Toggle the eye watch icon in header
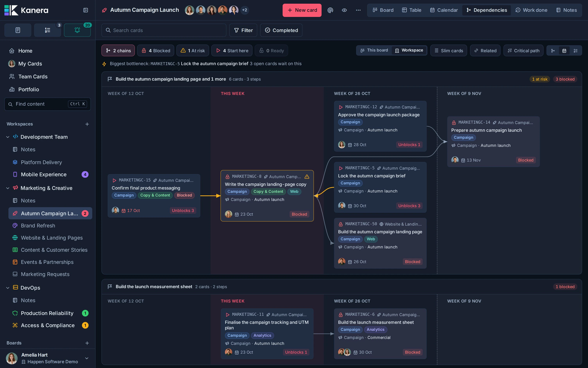The image size is (588, 368). 344,10
